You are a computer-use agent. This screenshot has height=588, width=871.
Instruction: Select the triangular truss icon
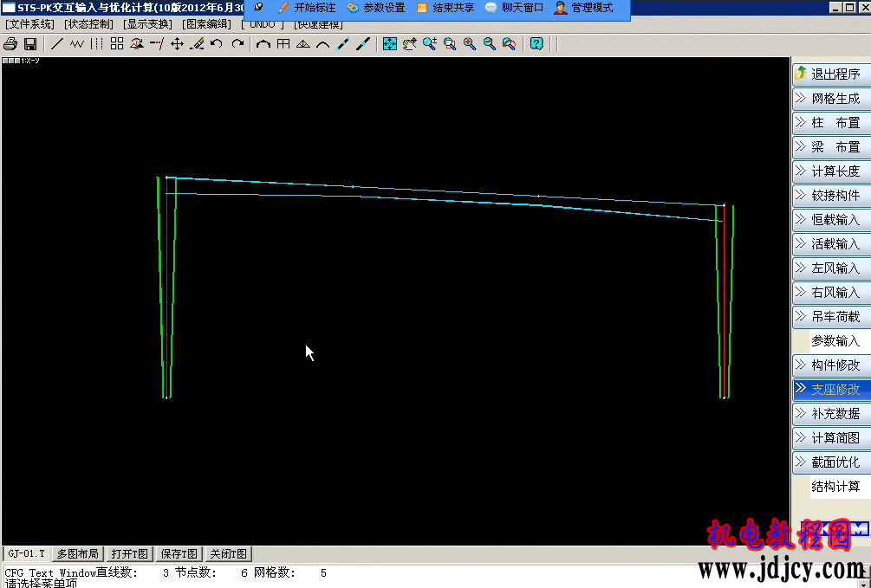(x=303, y=44)
